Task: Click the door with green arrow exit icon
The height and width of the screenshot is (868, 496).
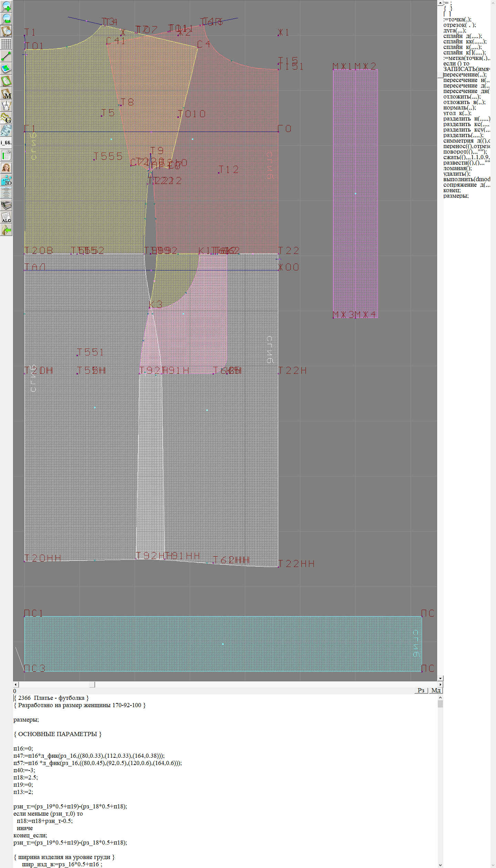Action: [6, 230]
